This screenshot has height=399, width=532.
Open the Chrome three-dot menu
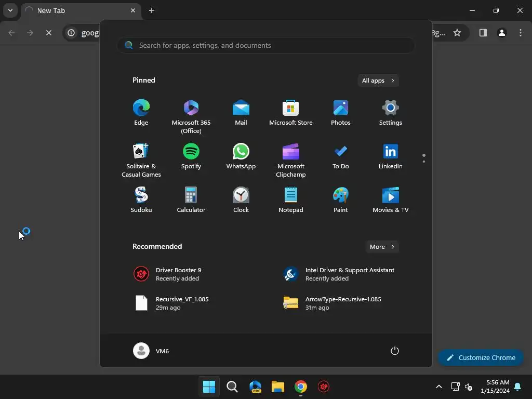click(521, 33)
